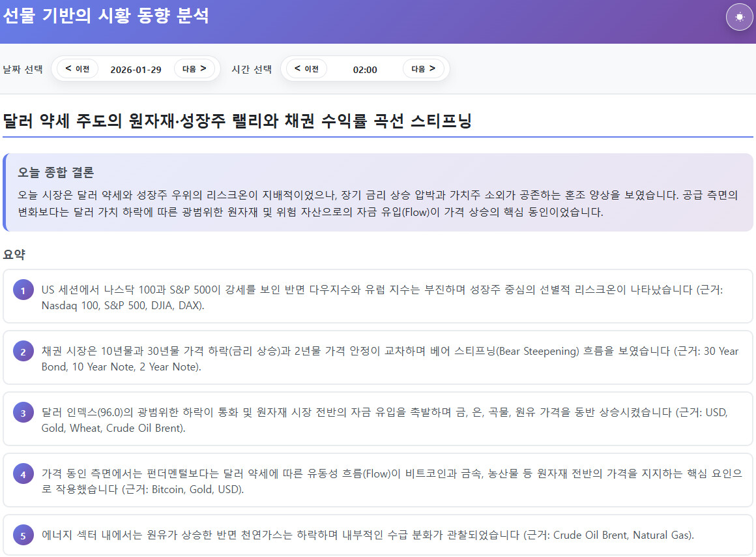This screenshot has height=557, width=756.
Task: Select the number 2 summary badge
Action: [x=23, y=352]
